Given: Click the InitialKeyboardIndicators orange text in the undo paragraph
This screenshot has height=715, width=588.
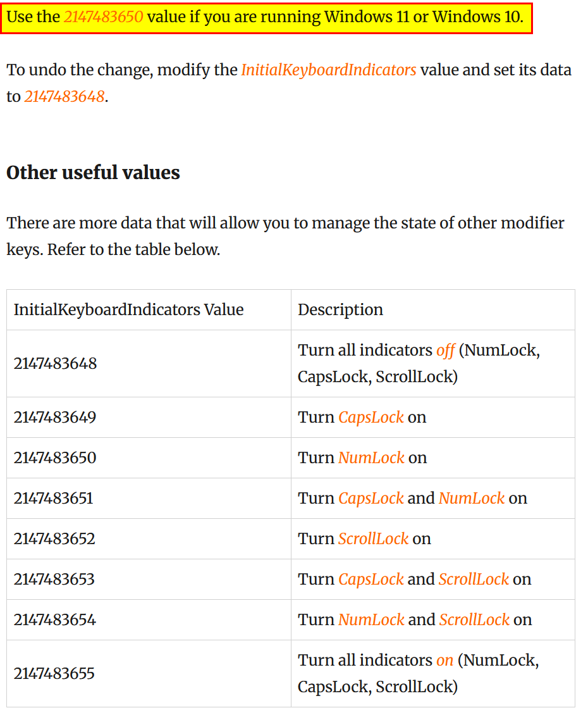Looking at the screenshot, I should [328, 70].
